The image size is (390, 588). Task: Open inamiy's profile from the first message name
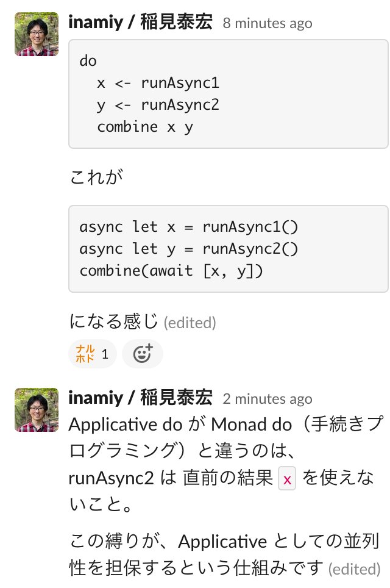tap(141, 23)
